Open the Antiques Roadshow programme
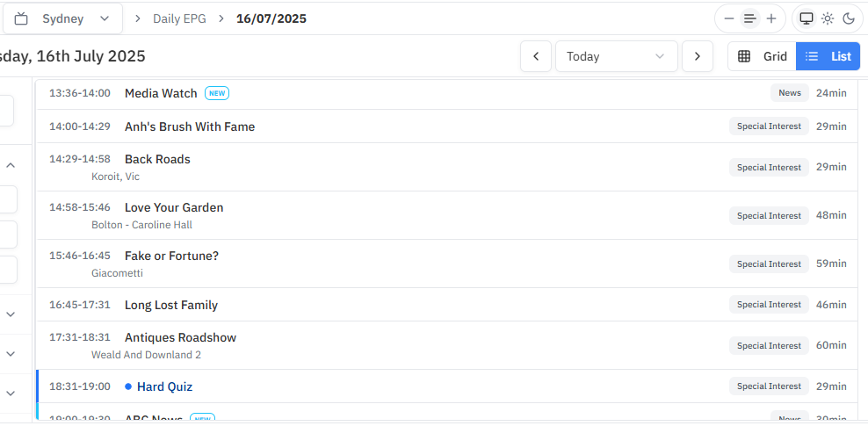This screenshot has height=426, width=868. 446,345
